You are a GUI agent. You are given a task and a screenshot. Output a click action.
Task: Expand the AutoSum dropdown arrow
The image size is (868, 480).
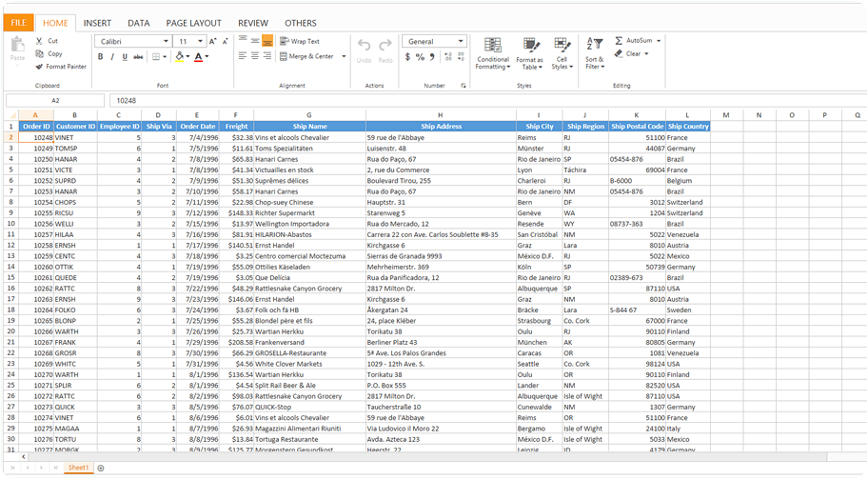659,41
